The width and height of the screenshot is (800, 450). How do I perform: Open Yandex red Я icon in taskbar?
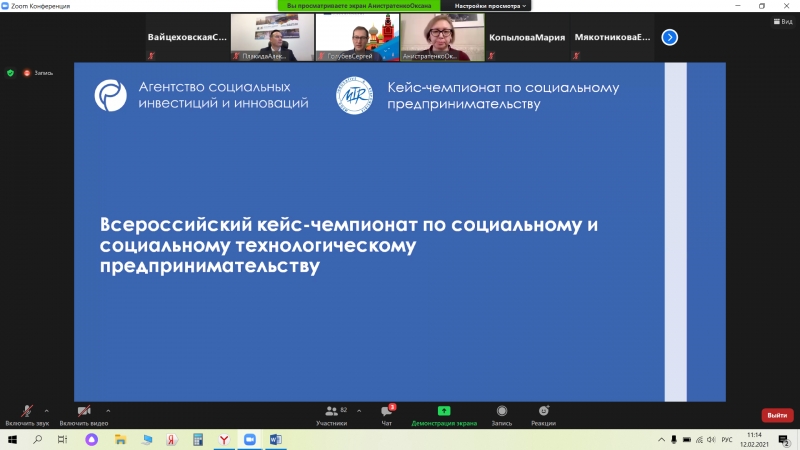click(x=172, y=439)
